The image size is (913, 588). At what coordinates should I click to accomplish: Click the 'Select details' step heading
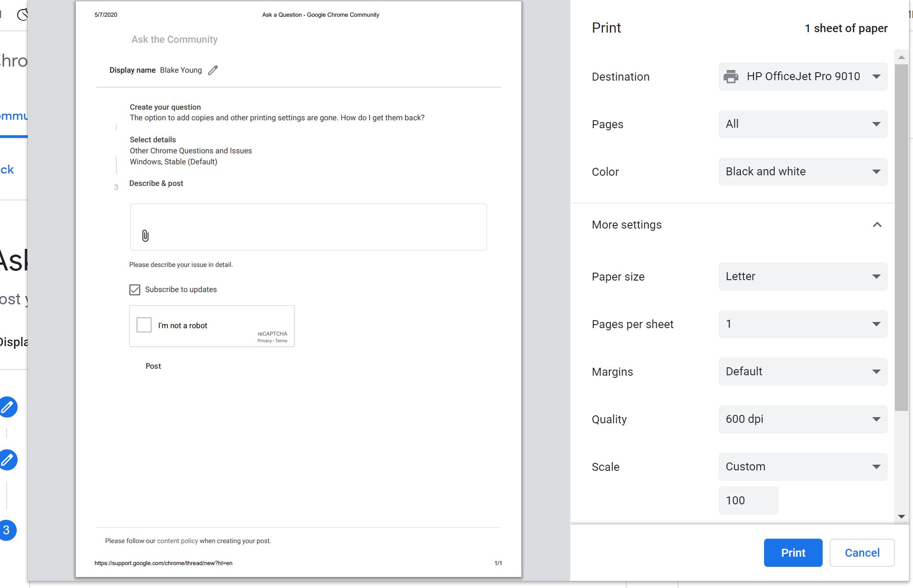coord(153,140)
